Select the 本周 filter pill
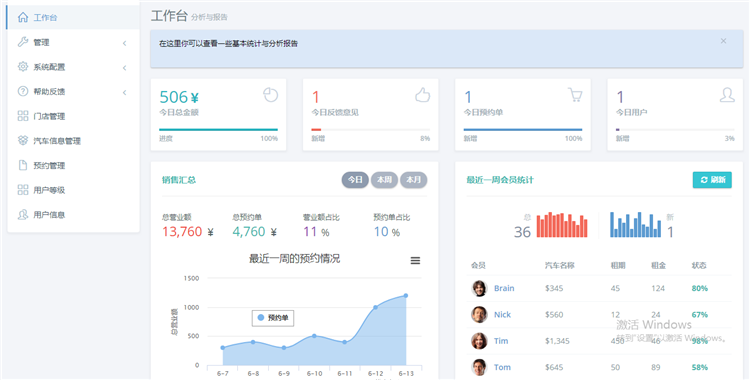750x380 pixels. 384,180
